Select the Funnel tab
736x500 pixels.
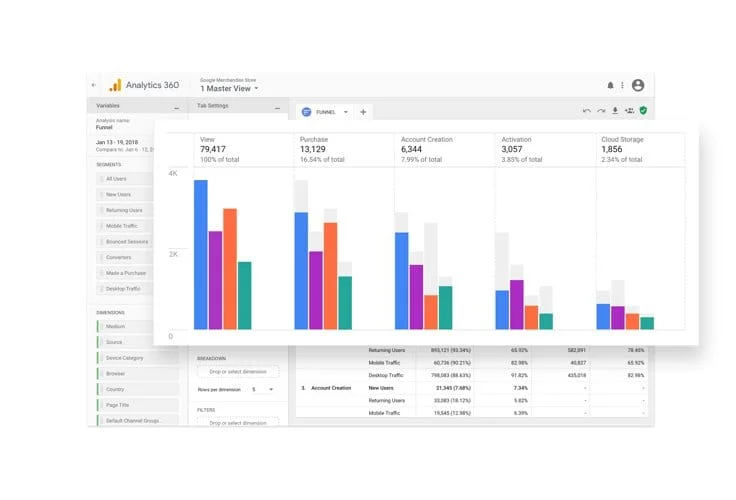(323, 112)
